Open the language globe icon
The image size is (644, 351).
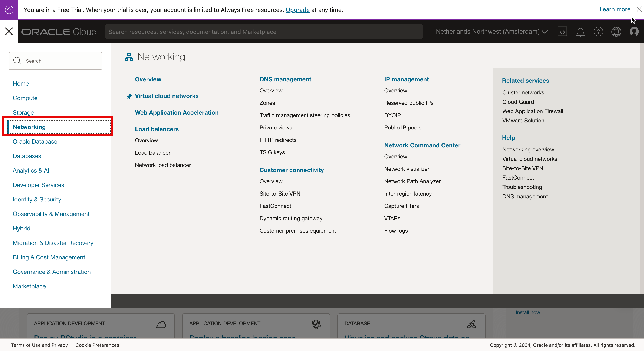tap(616, 32)
